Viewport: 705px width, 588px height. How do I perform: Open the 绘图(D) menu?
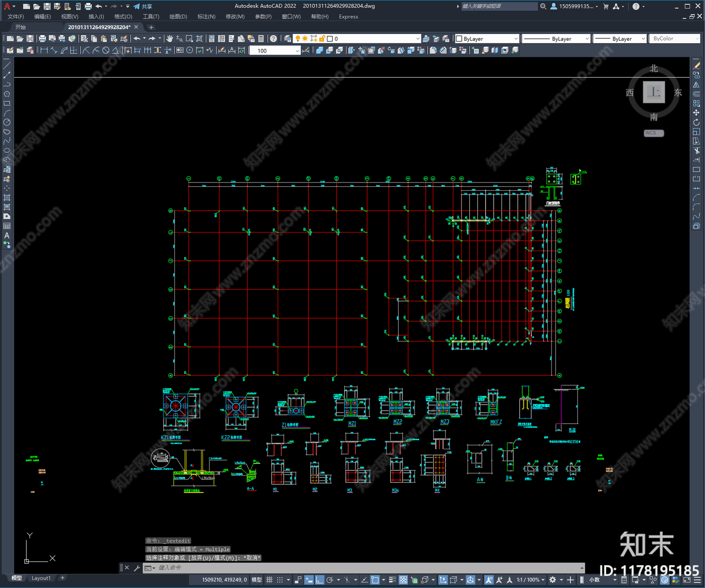pos(178,17)
